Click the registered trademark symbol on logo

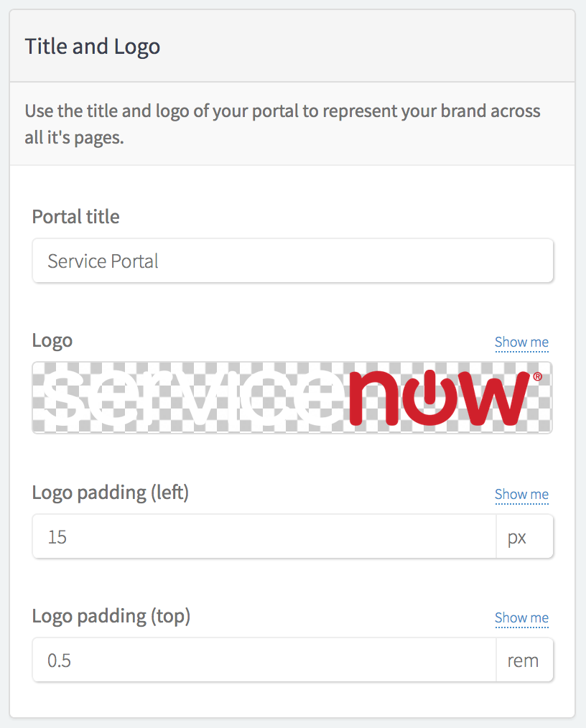(537, 376)
